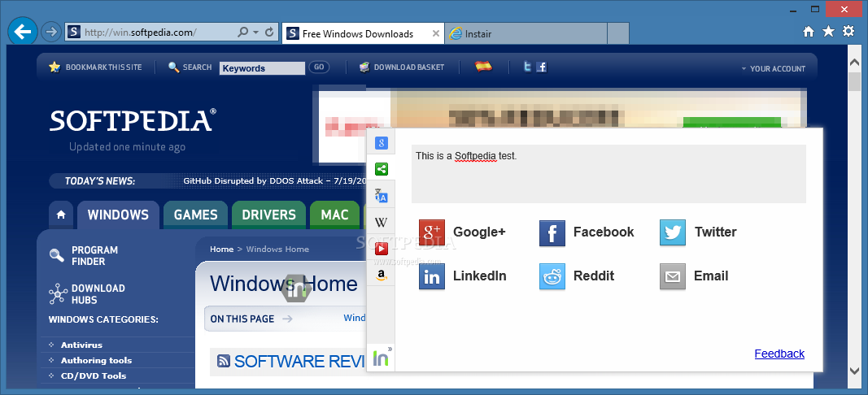Select the Drivers category tab
Screen dimensions: 868x395
tap(269, 215)
